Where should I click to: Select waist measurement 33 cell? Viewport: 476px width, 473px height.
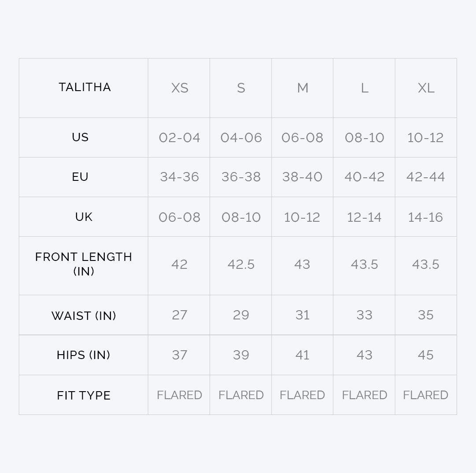(x=365, y=315)
